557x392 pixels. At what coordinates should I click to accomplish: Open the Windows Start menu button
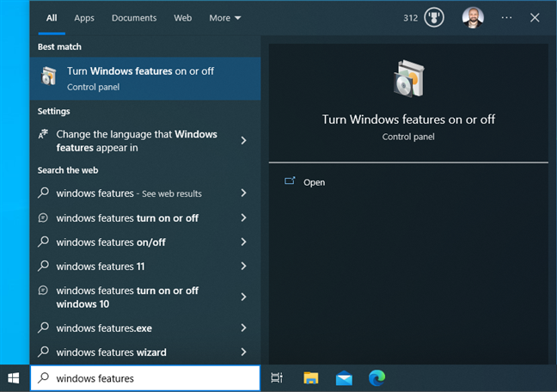coord(14,378)
